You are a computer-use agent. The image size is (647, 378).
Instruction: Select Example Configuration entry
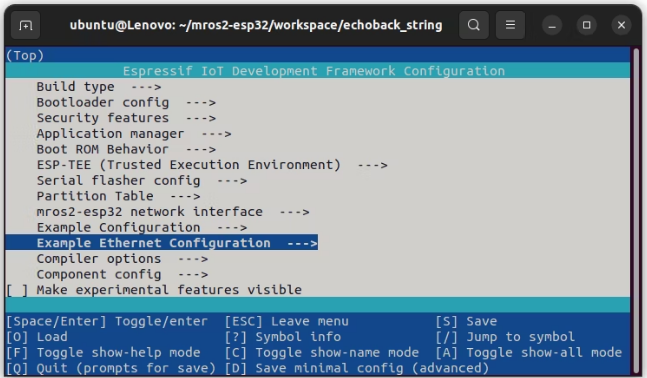(x=142, y=228)
